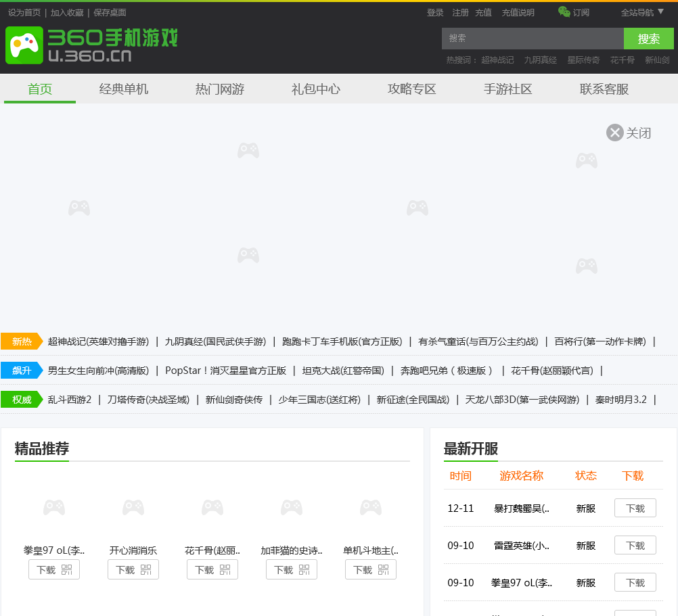The width and height of the screenshot is (678, 616).
Task: Close the banner with the 关闭 X icon
Action: pos(614,133)
